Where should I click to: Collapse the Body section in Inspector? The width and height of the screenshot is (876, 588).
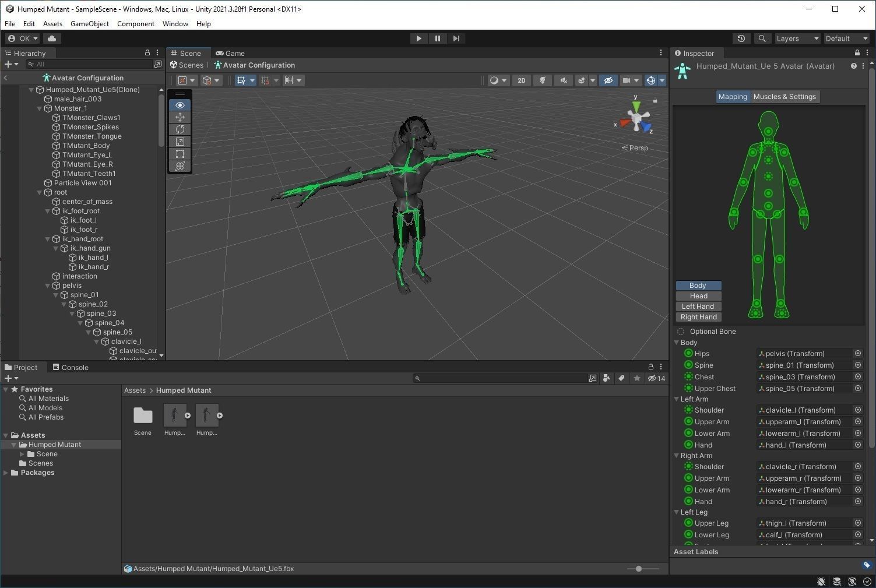677,343
